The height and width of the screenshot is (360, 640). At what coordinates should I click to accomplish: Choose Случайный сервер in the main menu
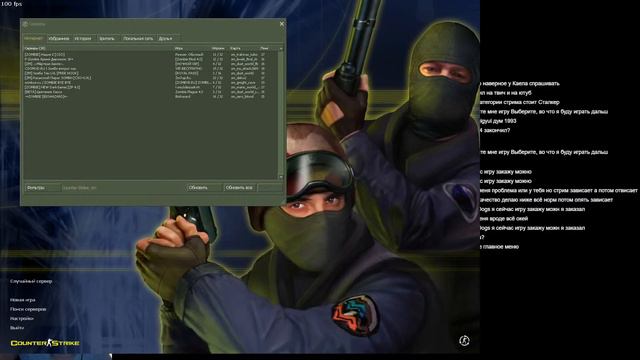(x=31, y=281)
